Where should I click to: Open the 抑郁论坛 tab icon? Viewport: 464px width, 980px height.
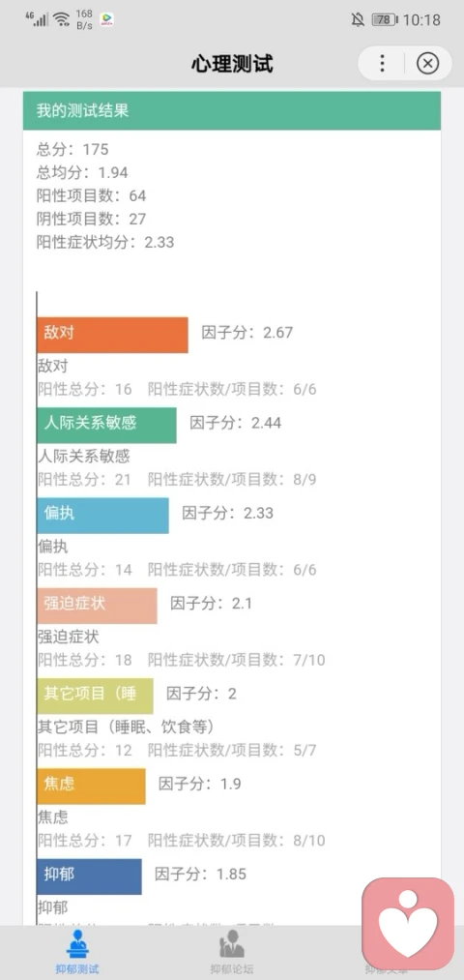click(x=232, y=944)
